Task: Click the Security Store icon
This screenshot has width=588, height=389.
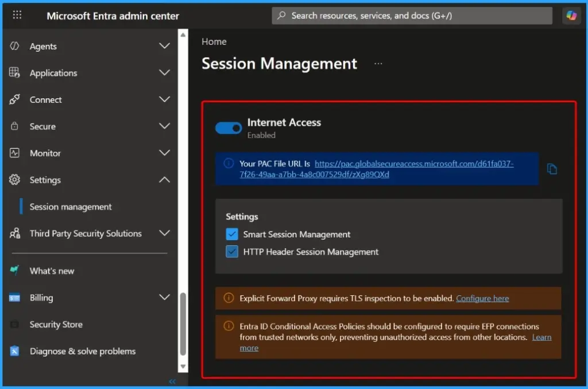Action: (14, 324)
